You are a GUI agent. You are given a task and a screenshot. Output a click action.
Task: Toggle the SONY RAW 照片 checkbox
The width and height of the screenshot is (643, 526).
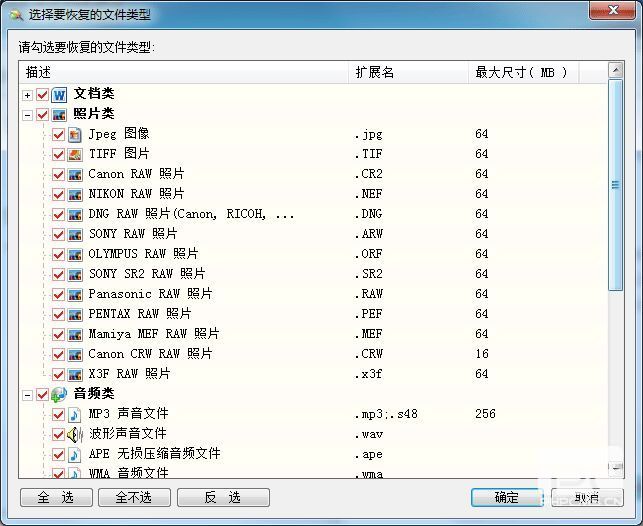click(59, 234)
